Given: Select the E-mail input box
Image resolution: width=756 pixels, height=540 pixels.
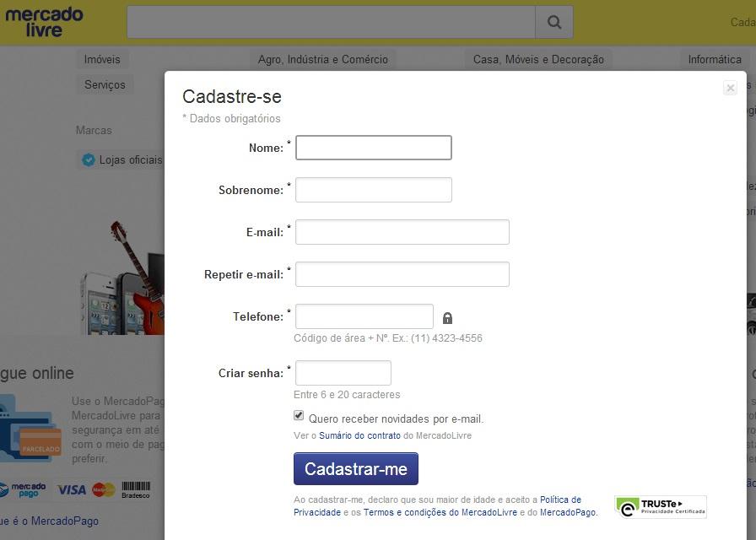Looking at the screenshot, I should pos(402,232).
